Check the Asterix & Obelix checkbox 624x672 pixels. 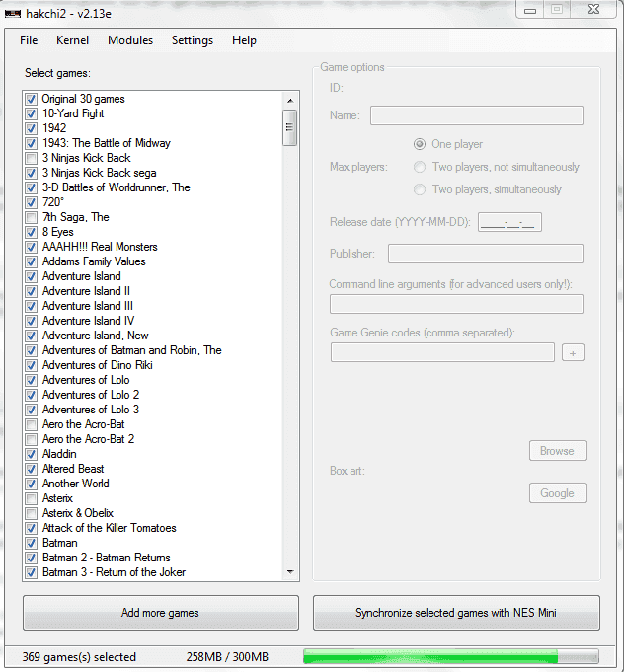pos(31,513)
